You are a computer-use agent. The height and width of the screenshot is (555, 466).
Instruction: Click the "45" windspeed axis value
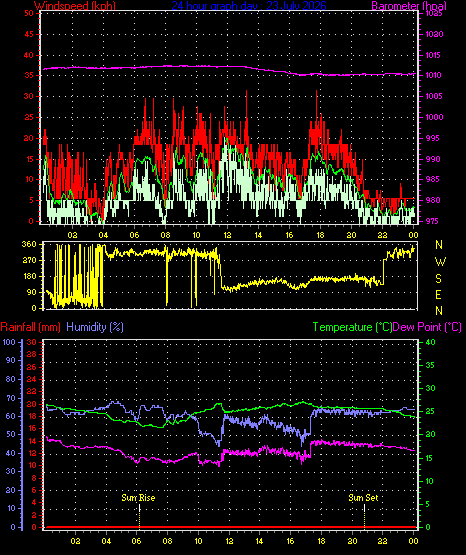[x=29, y=34]
